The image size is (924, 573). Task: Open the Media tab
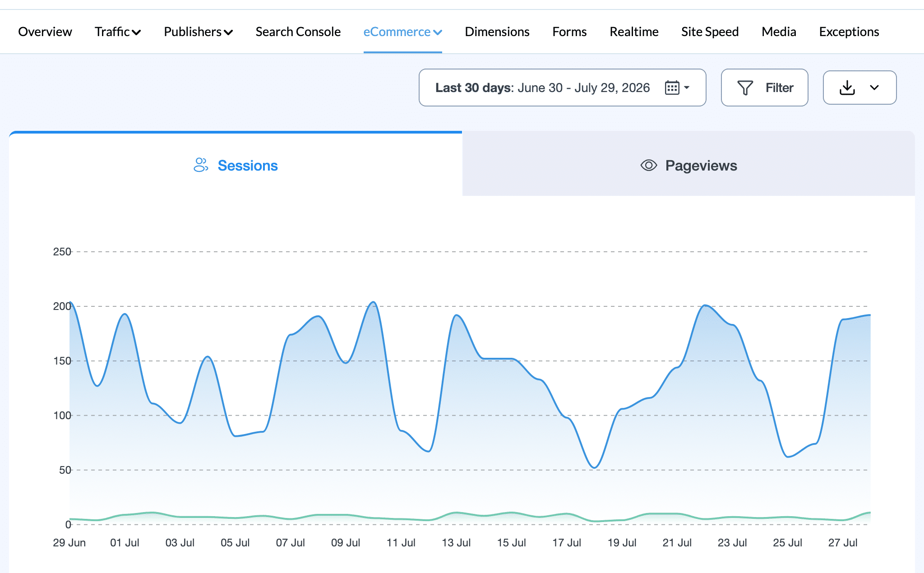tap(779, 32)
